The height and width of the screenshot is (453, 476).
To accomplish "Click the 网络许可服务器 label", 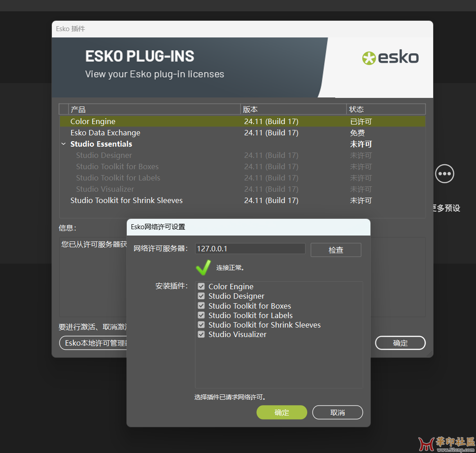I will pos(161,248).
